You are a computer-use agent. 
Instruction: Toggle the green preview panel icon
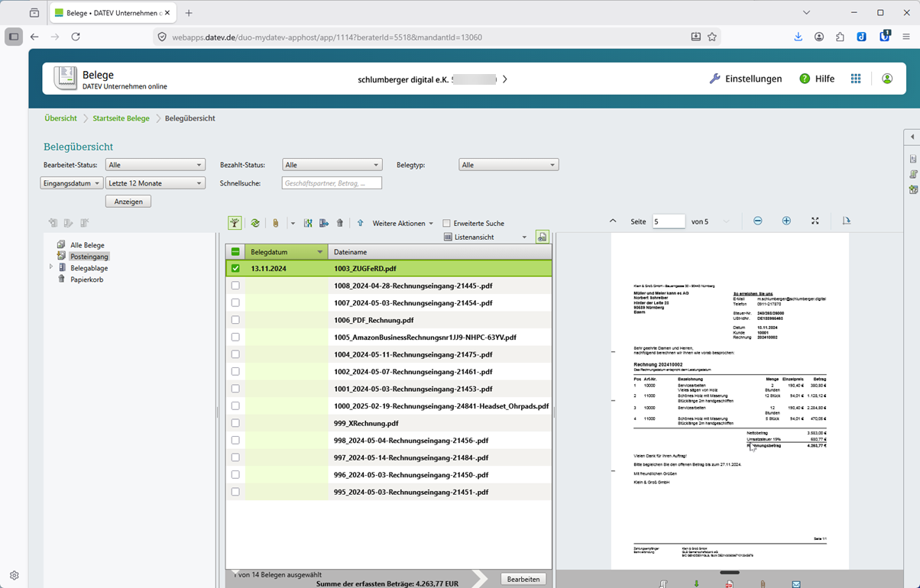point(542,237)
